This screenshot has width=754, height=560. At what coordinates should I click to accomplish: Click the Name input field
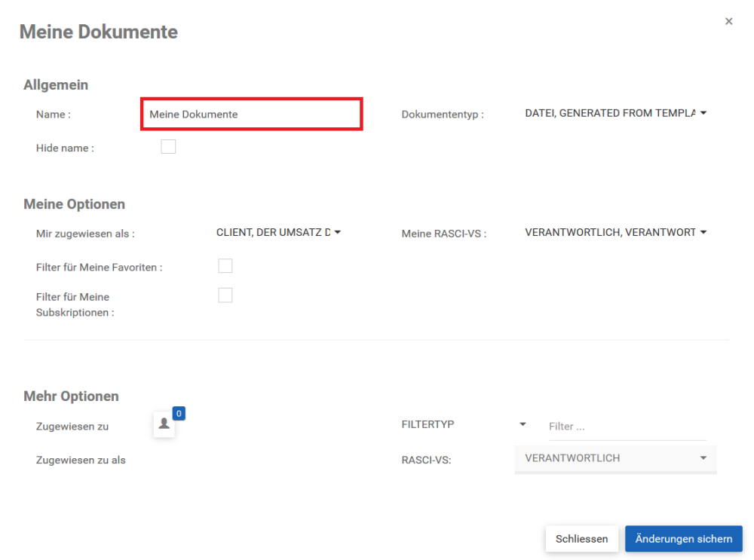click(252, 114)
